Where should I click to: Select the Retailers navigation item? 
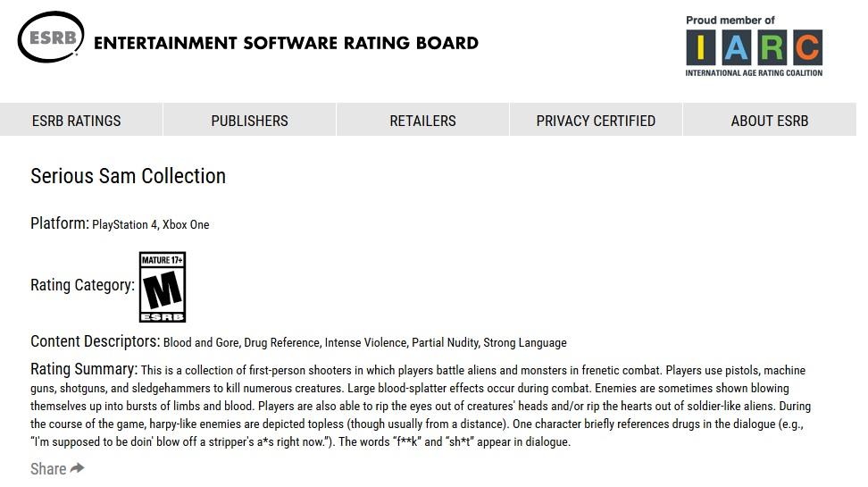pos(423,121)
